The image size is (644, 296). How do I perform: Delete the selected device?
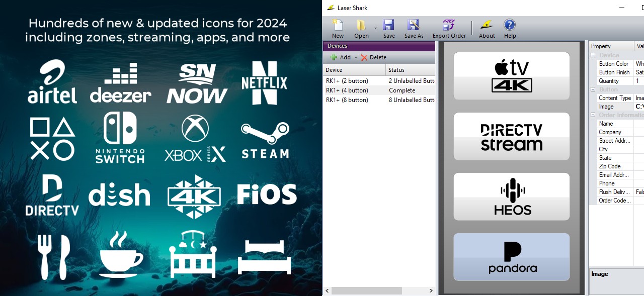[373, 57]
